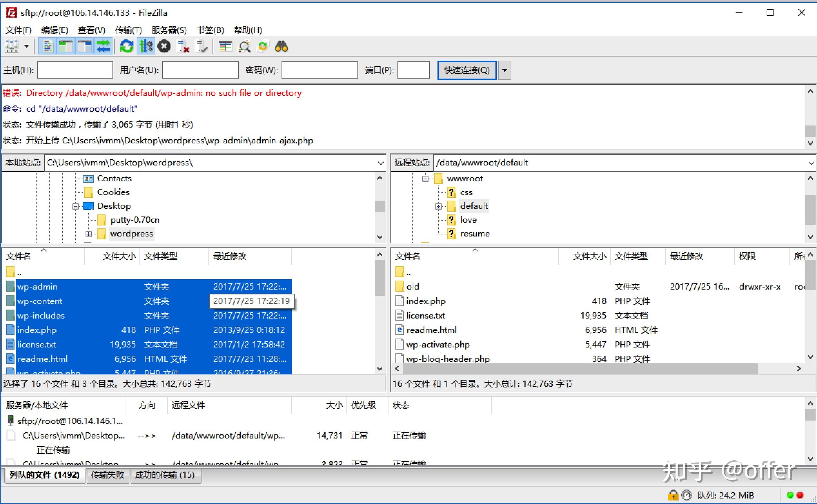Expand the default remote tree folder
This screenshot has height=504, width=817.
coord(439,206)
